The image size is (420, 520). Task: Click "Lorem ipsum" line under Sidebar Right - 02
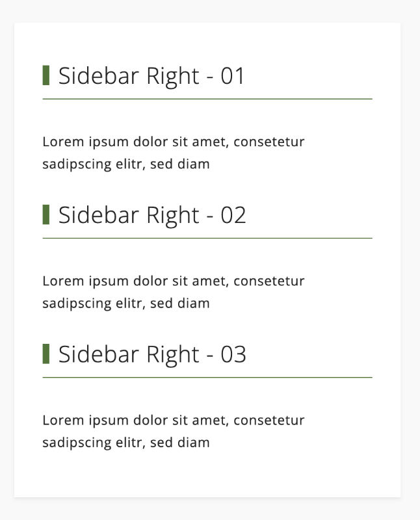(x=173, y=281)
